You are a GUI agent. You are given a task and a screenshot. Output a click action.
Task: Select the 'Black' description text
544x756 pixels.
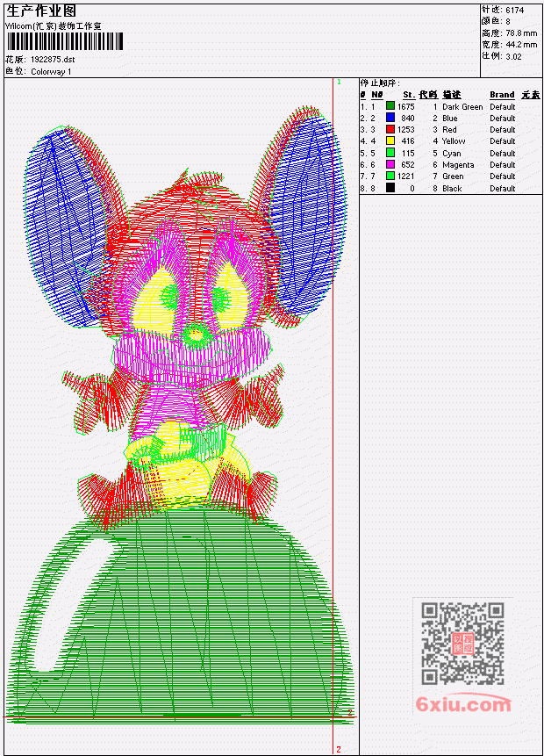point(452,189)
